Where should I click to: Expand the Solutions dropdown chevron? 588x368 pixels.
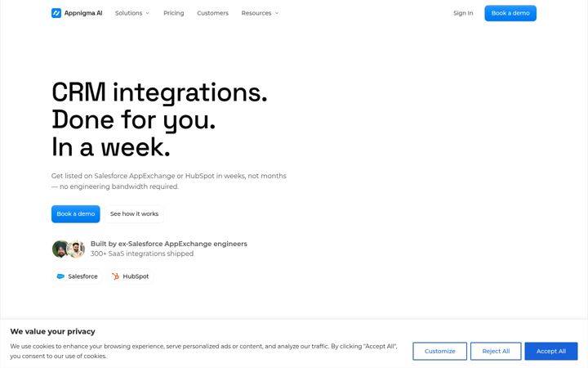tap(147, 13)
